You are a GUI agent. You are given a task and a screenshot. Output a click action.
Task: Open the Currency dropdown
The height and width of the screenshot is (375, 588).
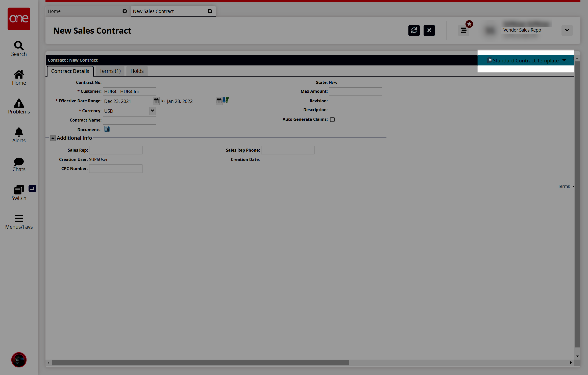point(152,111)
